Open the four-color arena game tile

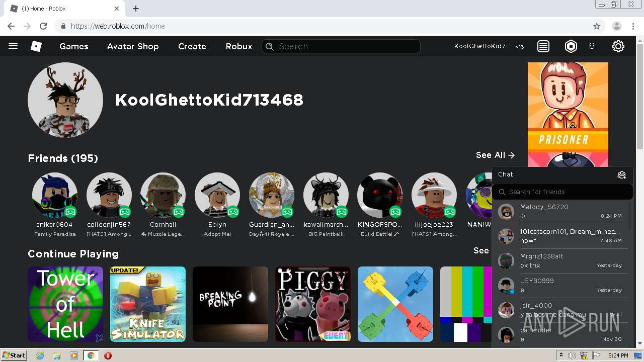395,304
